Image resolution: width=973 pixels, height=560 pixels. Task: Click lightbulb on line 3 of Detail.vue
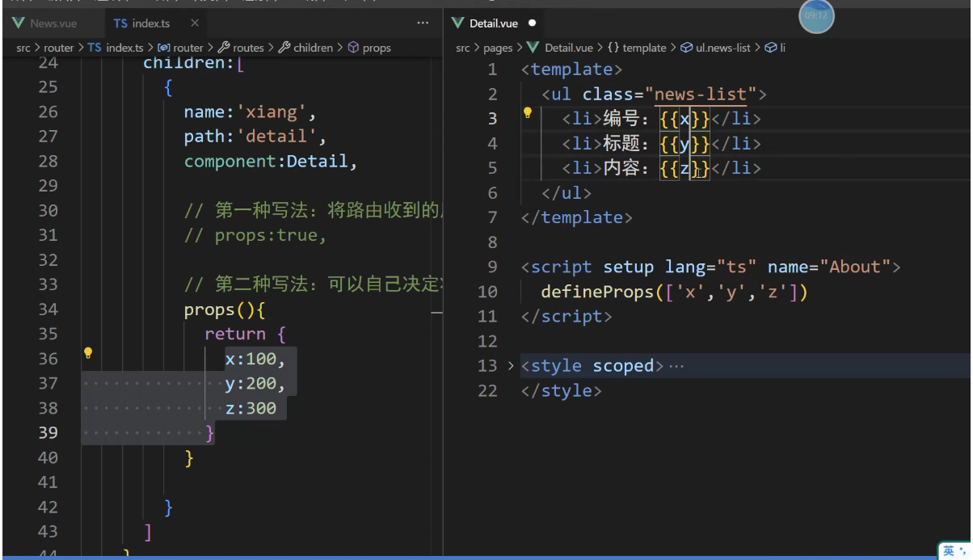(527, 113)
